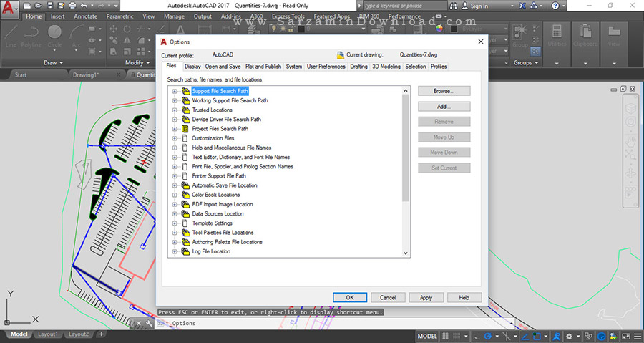This screenshot has height=343, width=644.
Task: Click the Apply button
Action: tap(426, 297)
